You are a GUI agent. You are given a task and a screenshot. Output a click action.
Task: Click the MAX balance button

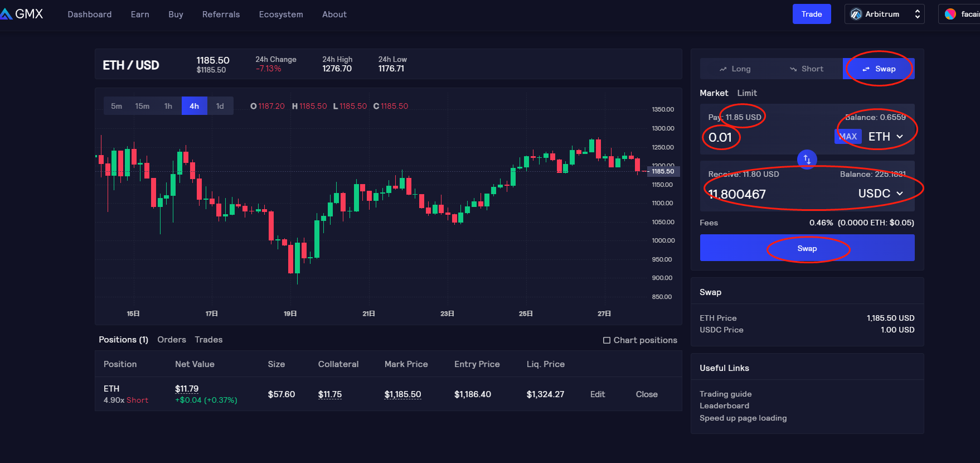tap(848, 137)
